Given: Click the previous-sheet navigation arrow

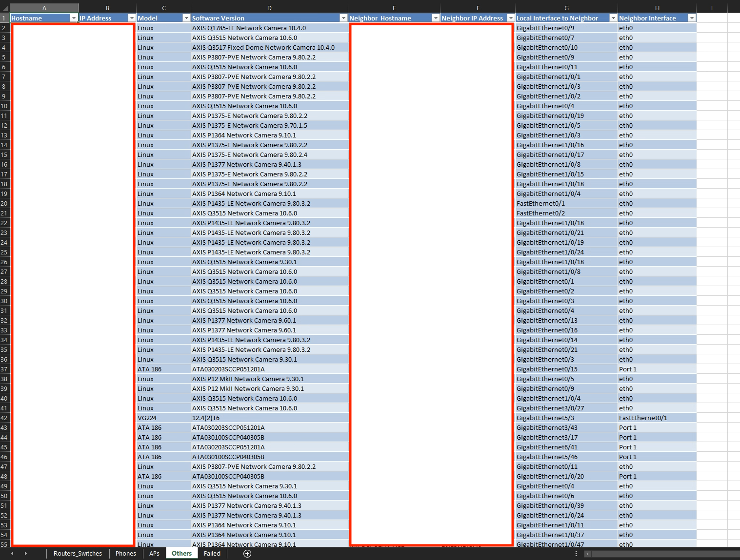Looking at the screenshot, I should 12,553.
